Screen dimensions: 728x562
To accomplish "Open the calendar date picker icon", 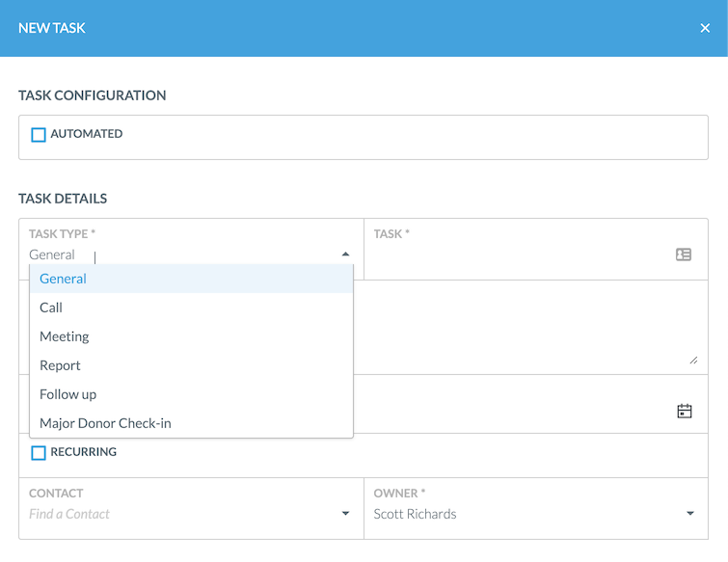I will click(x=685, y=412).
